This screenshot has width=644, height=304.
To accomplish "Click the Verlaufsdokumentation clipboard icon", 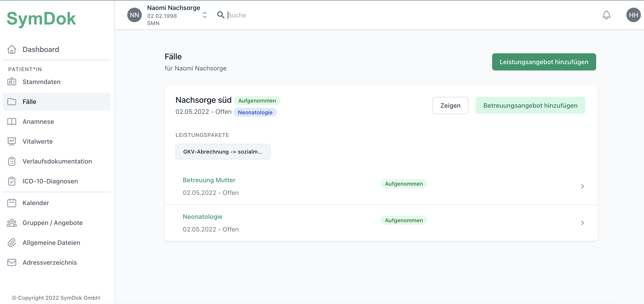I will tap(12, 161).
